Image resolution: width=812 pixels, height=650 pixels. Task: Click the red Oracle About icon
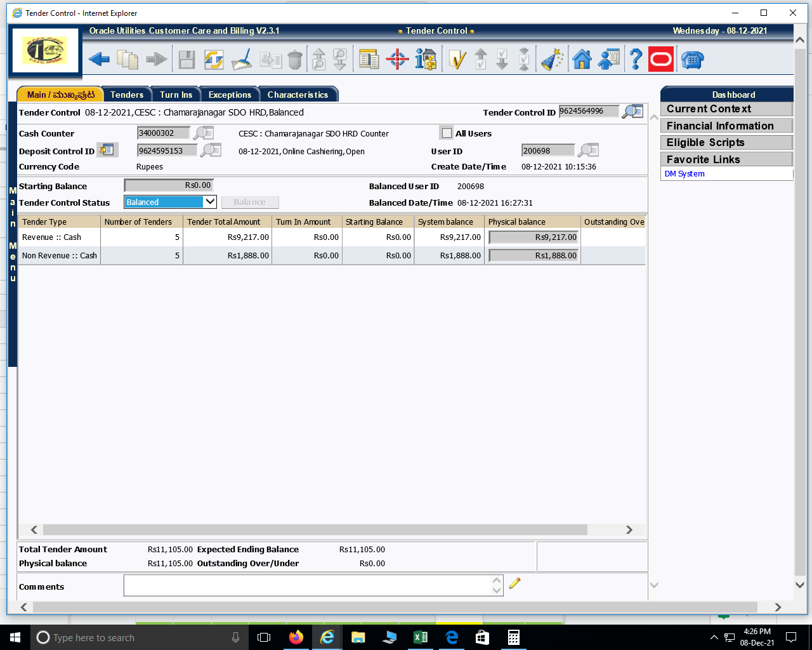(x=661, y=60)
